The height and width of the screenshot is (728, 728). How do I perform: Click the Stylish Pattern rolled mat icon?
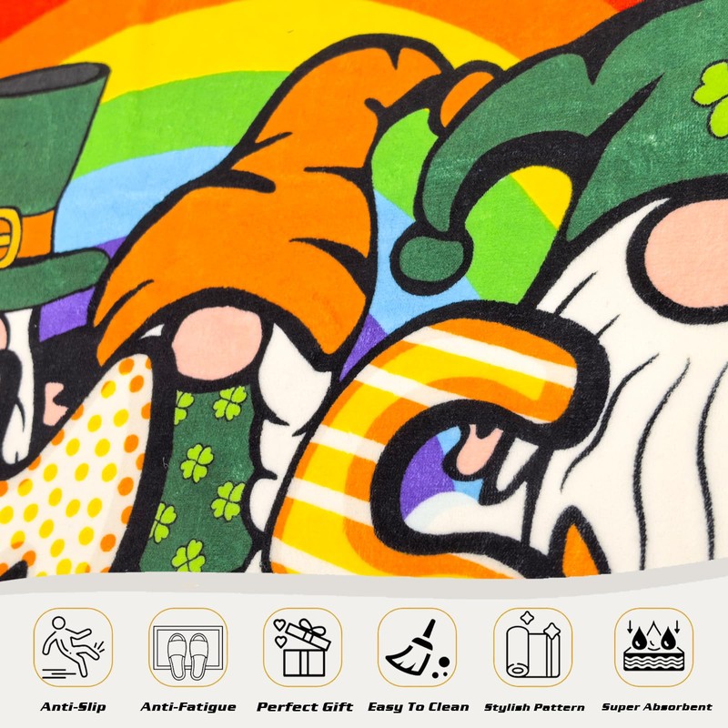[533, 647]
